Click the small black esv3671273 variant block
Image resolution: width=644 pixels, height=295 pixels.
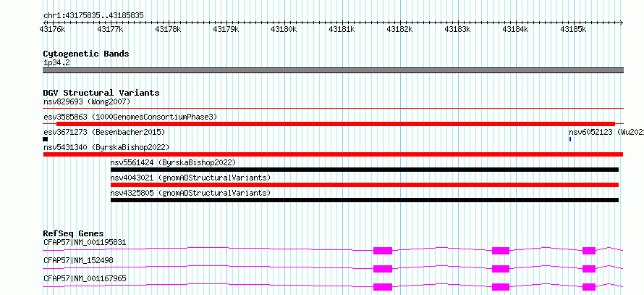pyautogui.click(x=45, y=139)
